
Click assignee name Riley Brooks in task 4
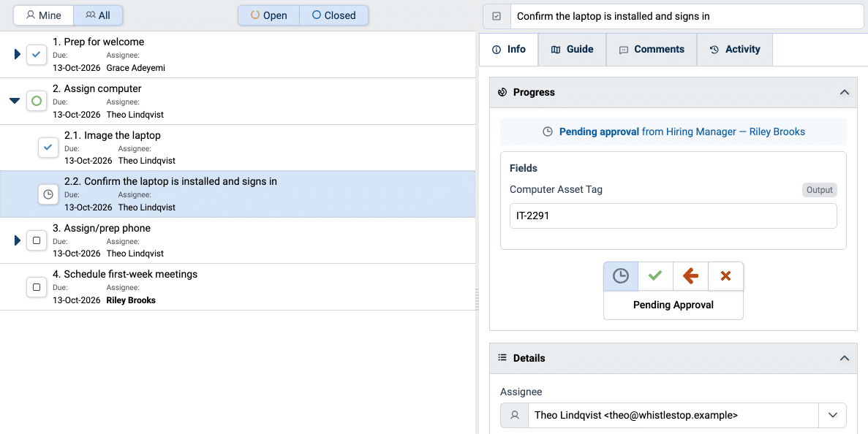pos(131,301)
